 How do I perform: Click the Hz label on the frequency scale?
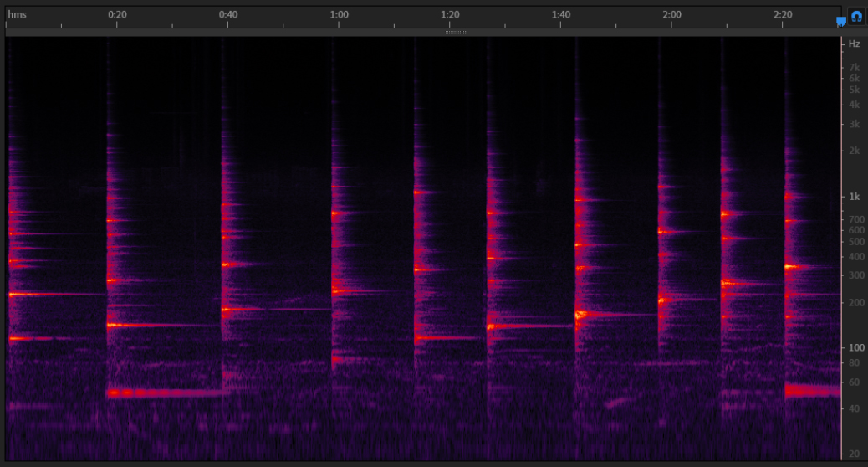[x=854, y=44]
